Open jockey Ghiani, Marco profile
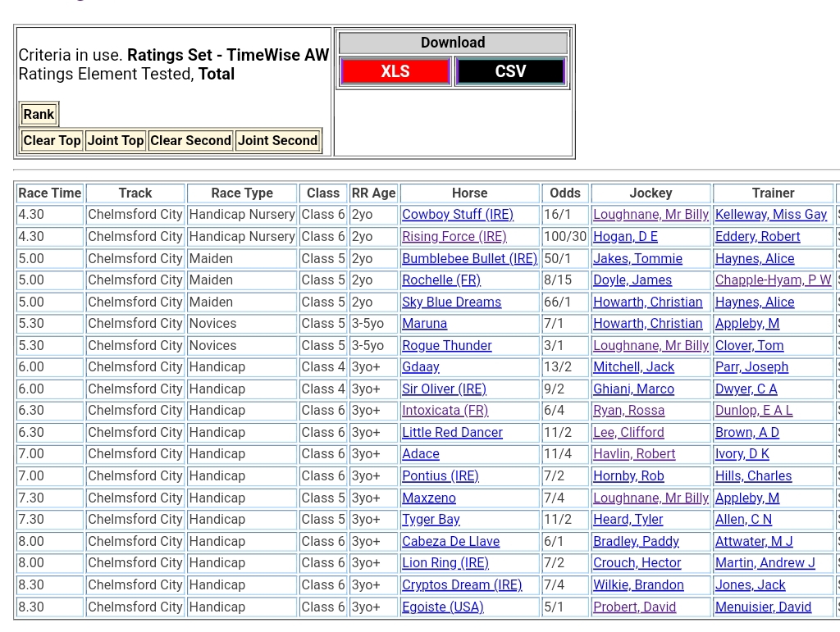840x632 pixels. pos(633,389)
